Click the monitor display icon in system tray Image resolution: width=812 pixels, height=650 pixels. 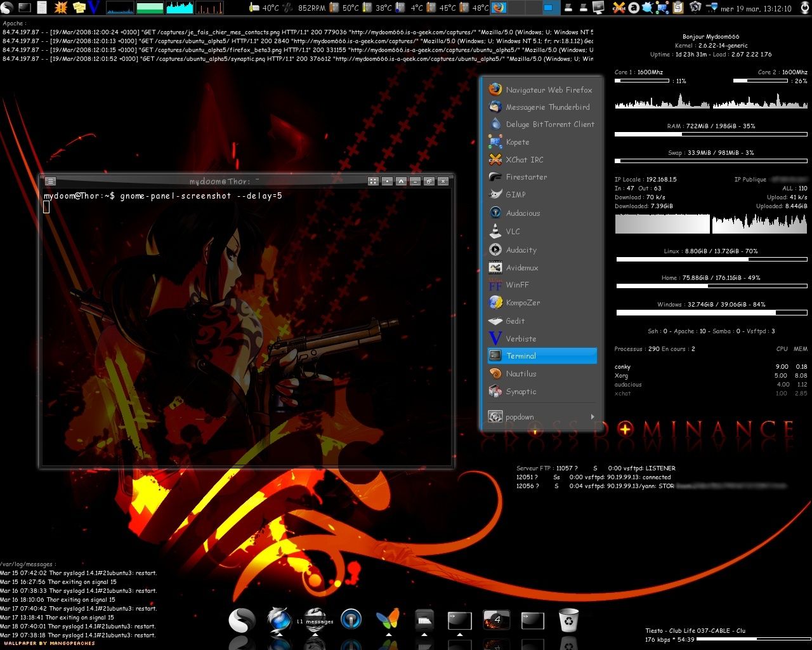pyautogui.click(x=598, y=8)
